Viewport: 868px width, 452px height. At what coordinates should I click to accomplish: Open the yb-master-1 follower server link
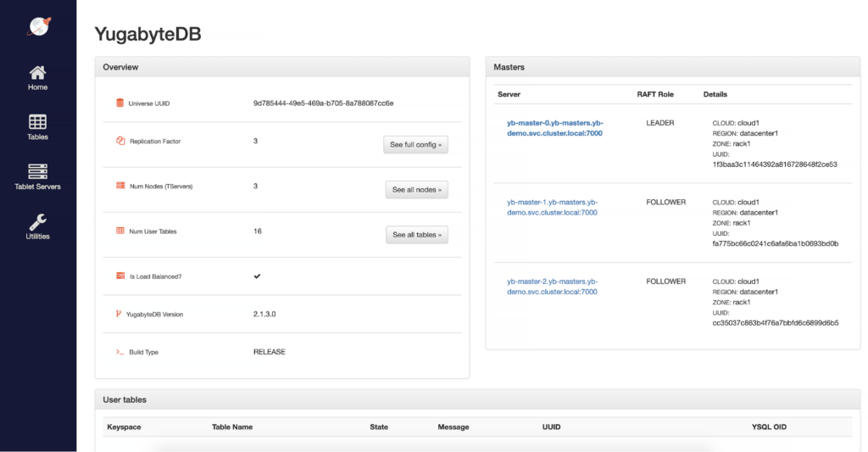coord(552,207)
